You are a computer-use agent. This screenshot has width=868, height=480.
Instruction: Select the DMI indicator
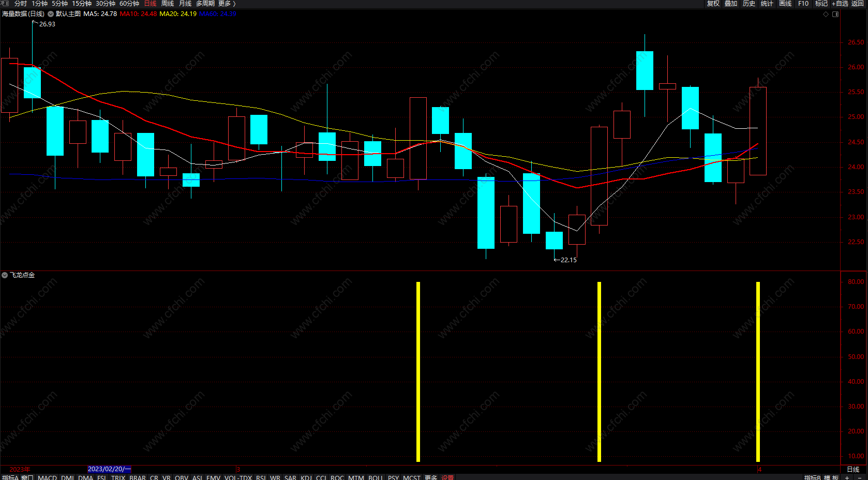[x=68, y=477]
